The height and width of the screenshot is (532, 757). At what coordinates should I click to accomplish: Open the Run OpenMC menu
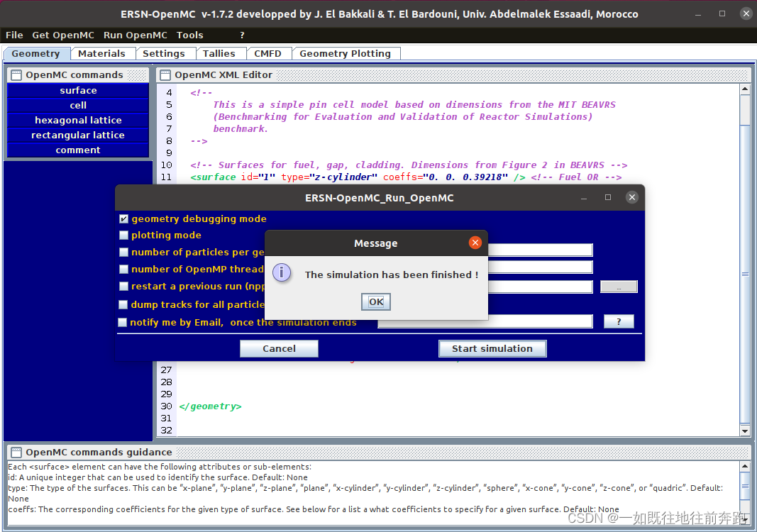pyautogui.click(x=136, y=35)
